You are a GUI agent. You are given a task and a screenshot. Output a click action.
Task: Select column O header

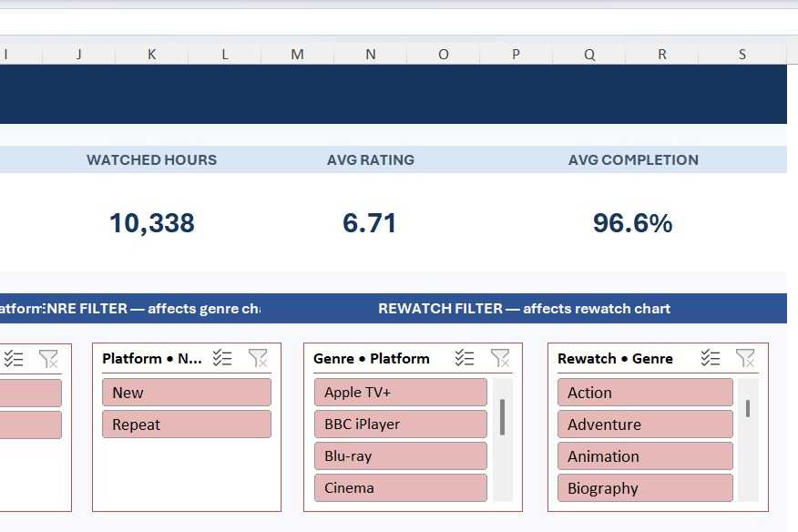pyautogui.click(x=444, y=54)
